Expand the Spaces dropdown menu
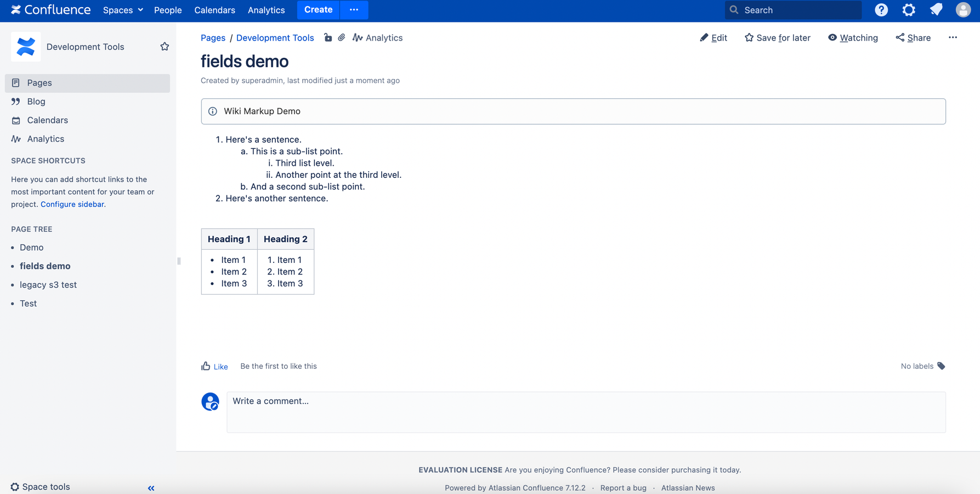The height and width of the screenshot is (494, 980). click(x=123, y=10)
